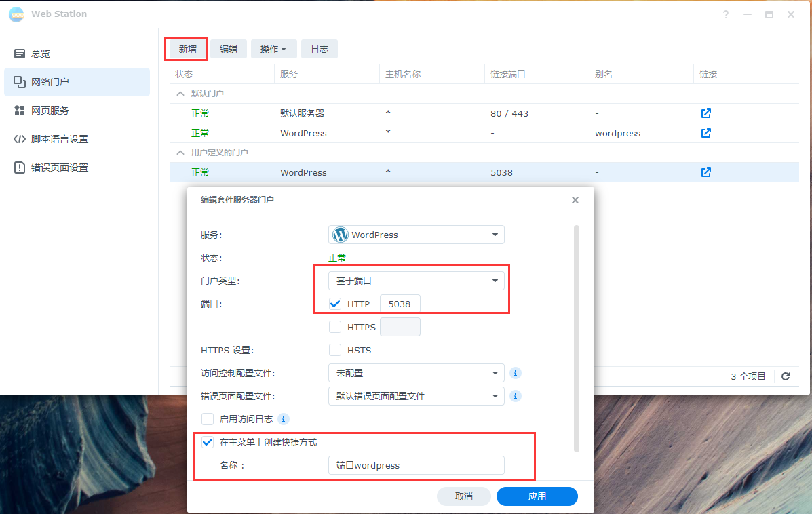
Task: Open the 门户类型 dropdown
Action: tap(416, 281)
